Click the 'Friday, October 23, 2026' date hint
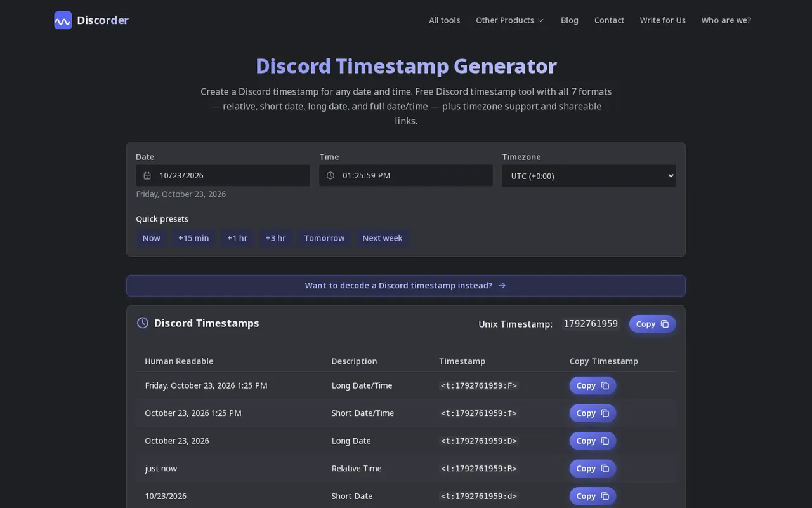 tap(181, 194)
